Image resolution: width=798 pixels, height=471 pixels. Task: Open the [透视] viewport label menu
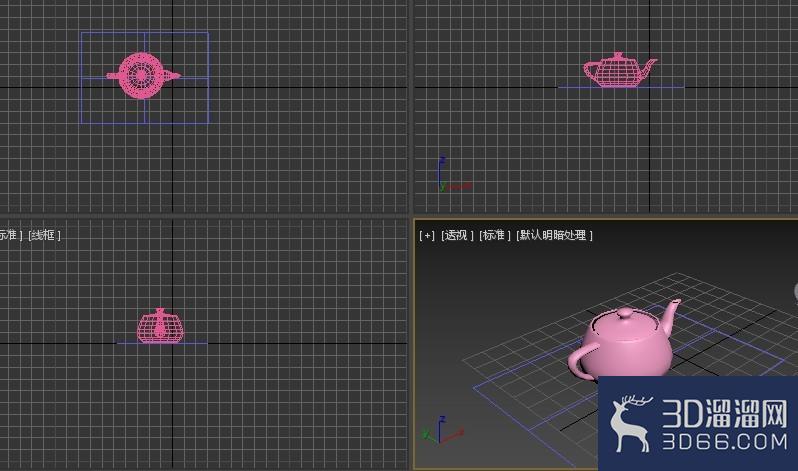(457, 235)
